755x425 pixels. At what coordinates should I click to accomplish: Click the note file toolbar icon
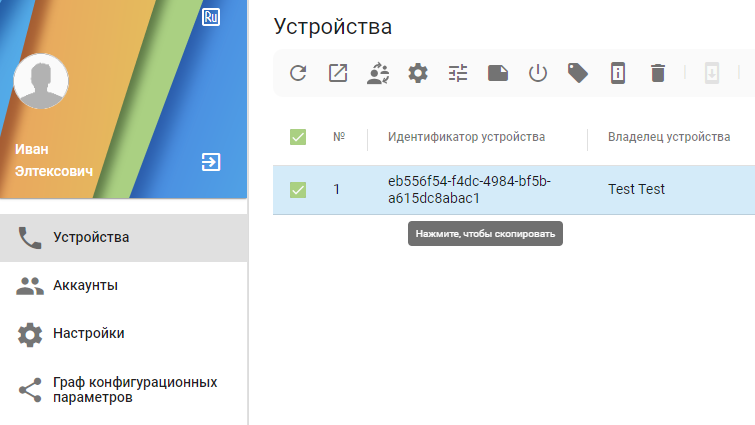pyautogui.click(x=498, y=74)
